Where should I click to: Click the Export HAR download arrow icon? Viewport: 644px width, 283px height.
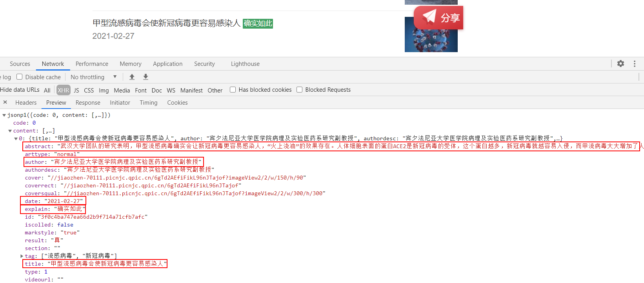pyautogui.click(x=146, y=77)
